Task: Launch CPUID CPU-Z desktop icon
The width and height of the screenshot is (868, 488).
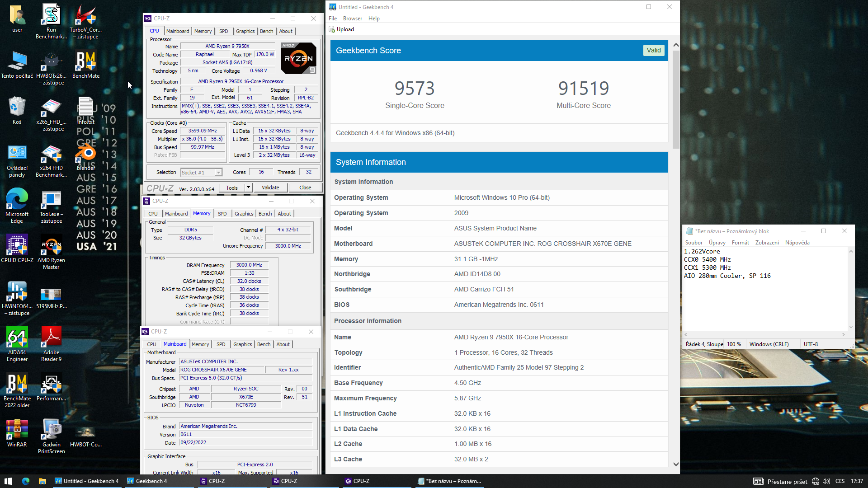Action: click(17, 249)
